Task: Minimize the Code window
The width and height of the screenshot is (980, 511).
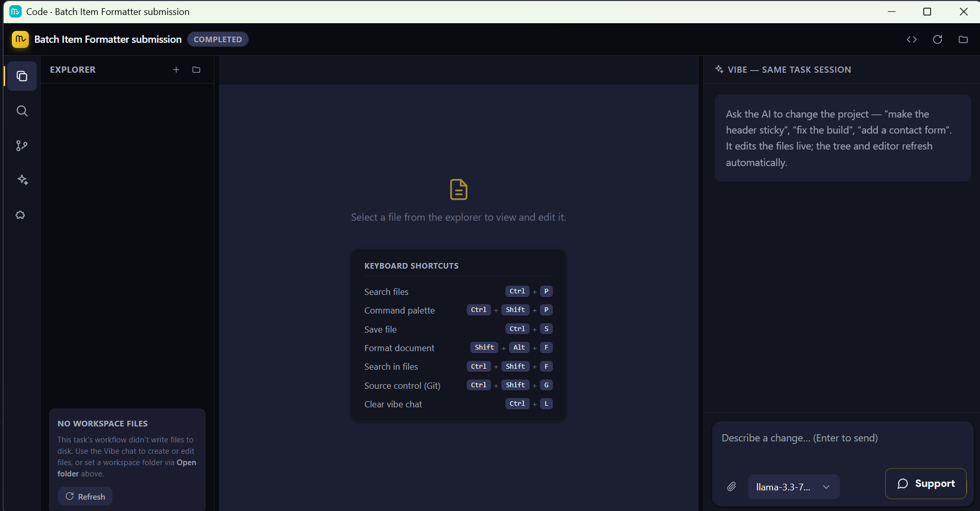Action: (891, 11)
